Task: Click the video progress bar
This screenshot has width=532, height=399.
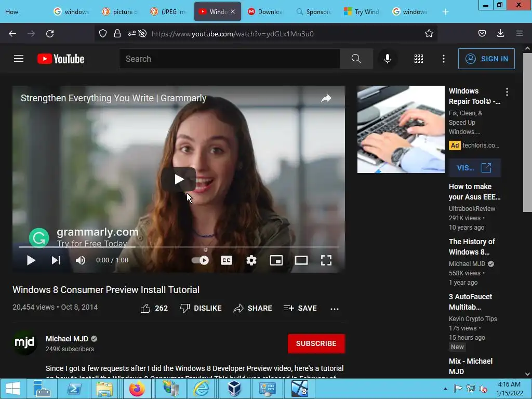Action: [179, 247]
